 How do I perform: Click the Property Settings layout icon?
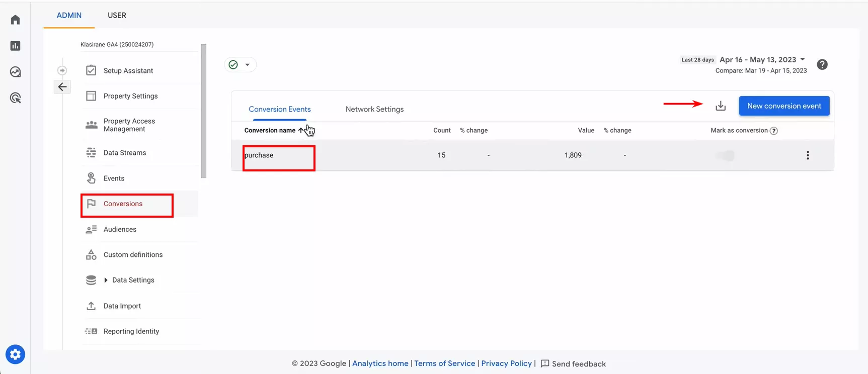point(91,96)
